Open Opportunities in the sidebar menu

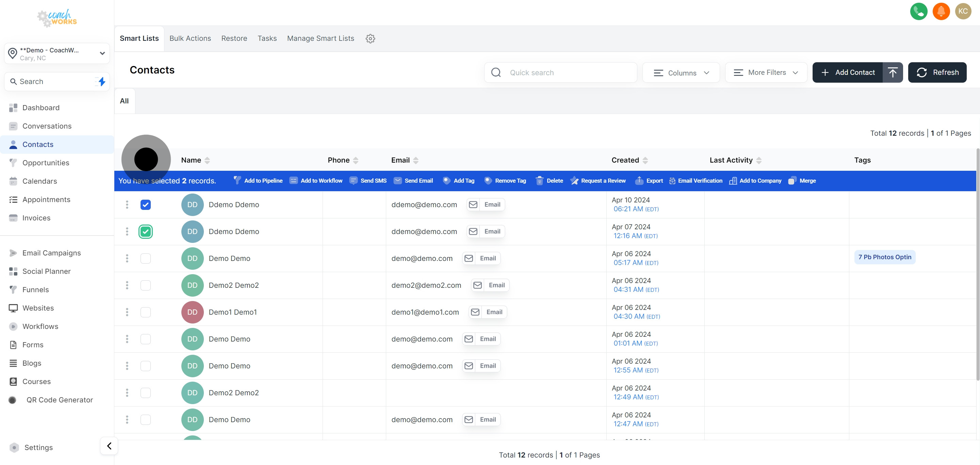(x=46, y=163)
